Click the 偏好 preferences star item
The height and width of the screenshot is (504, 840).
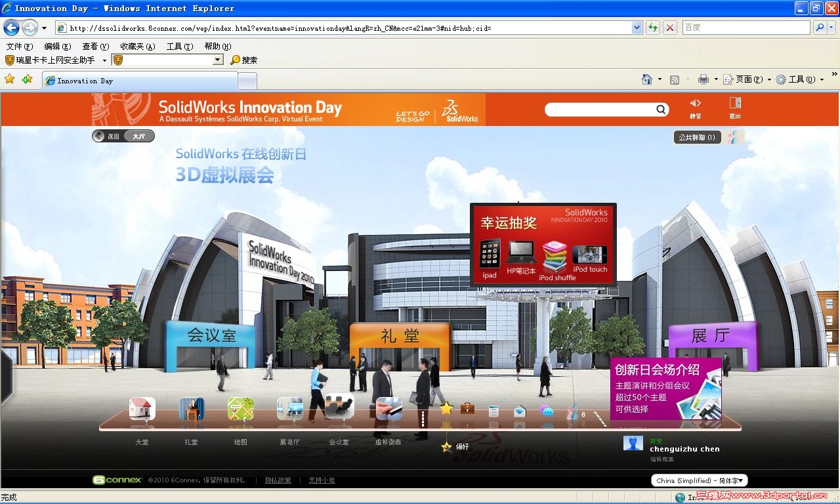(455, 447)
